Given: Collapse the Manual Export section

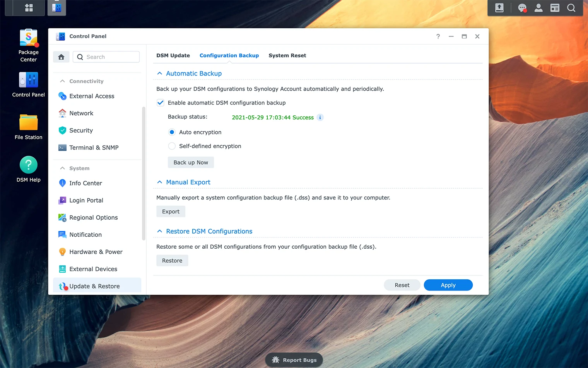Looking at the screenshot, I should point(159,182).
